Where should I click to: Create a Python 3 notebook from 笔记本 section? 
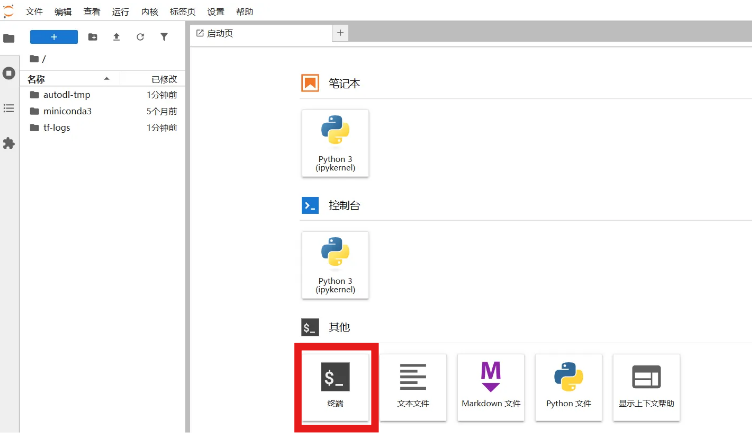335,143
